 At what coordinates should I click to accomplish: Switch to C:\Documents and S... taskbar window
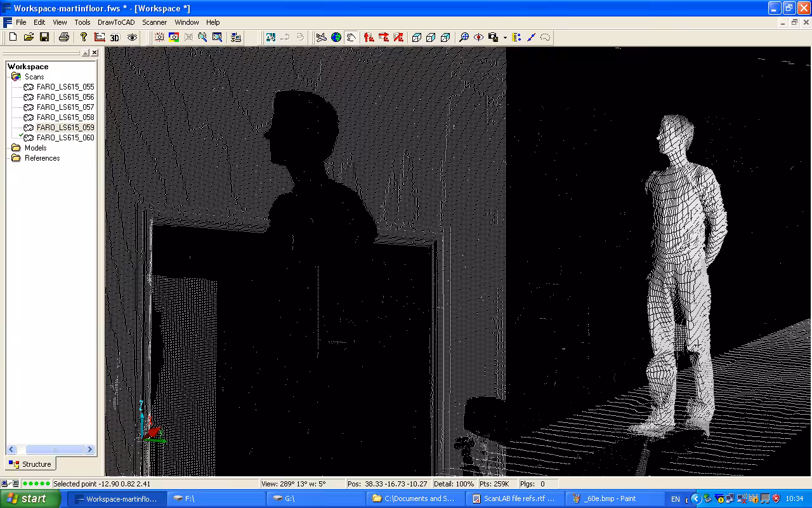coord(415,498)
